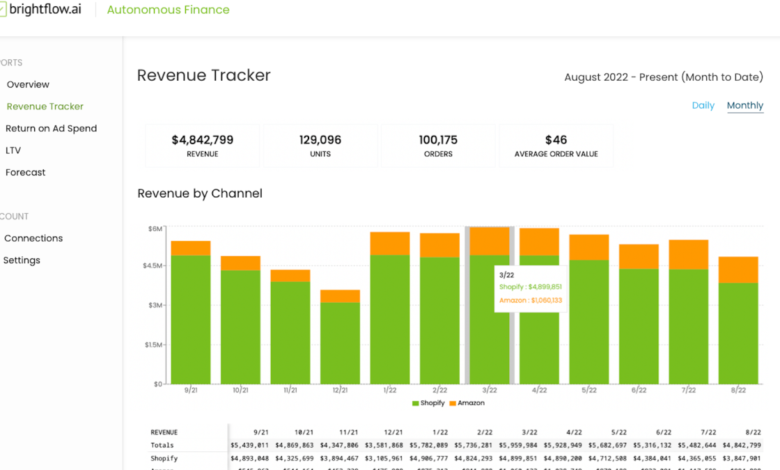The image size is (780, 470).
Task: Click the 7/22 x-axis label
Action: [688, 390]
